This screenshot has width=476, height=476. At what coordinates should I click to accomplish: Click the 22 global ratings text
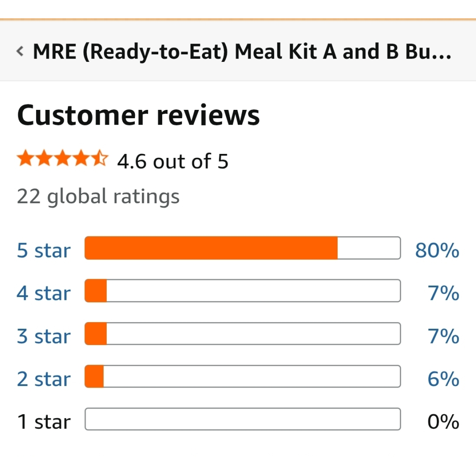click(x=98, y=197)
